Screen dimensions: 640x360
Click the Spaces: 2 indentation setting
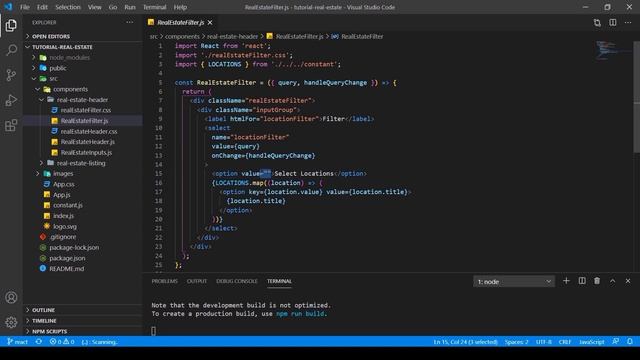516,342
